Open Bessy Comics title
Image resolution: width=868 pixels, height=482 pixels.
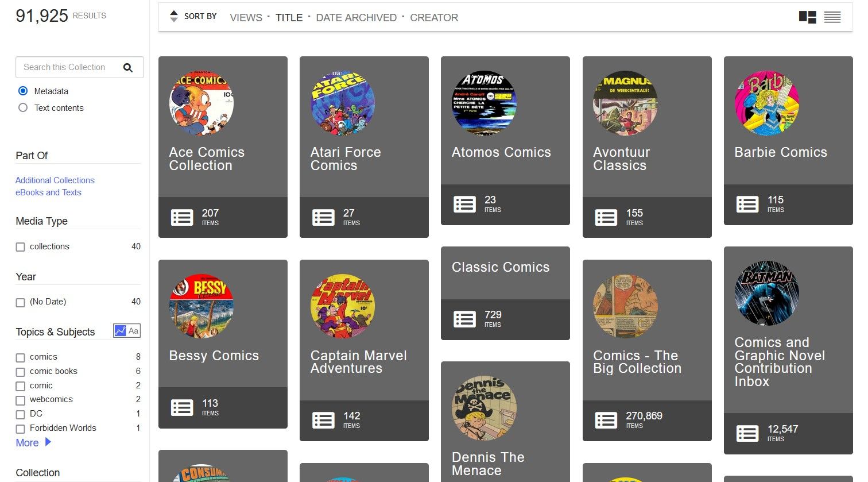coord(214,356)
